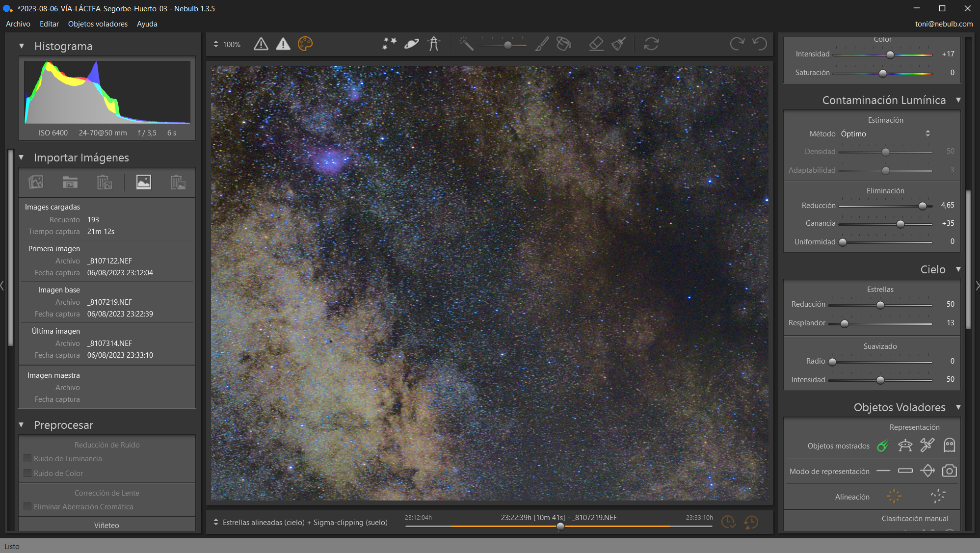This screenshot has height=553, width=980.
Task: Click the outlined warning triangle icon
Action: (x=261, y=44)
